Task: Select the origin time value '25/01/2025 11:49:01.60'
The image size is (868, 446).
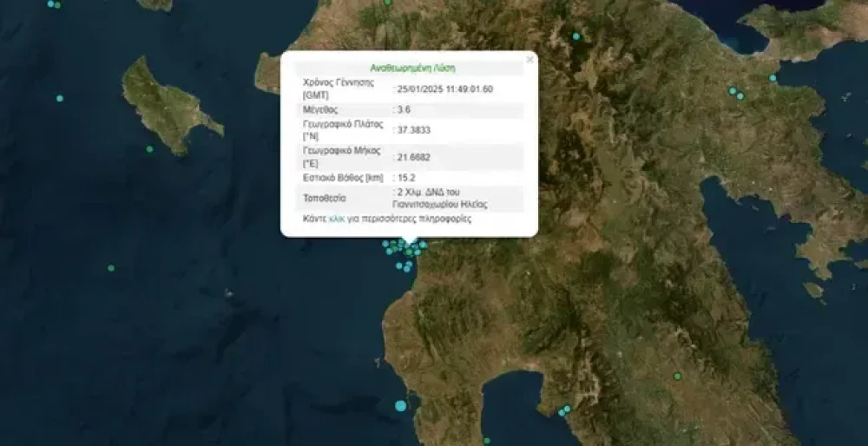Action: pyautogui.click(x=445, y=89)
